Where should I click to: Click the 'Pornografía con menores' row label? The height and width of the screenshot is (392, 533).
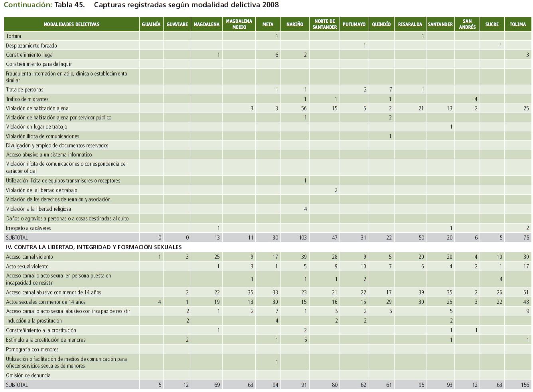click(x=32, y=349)
